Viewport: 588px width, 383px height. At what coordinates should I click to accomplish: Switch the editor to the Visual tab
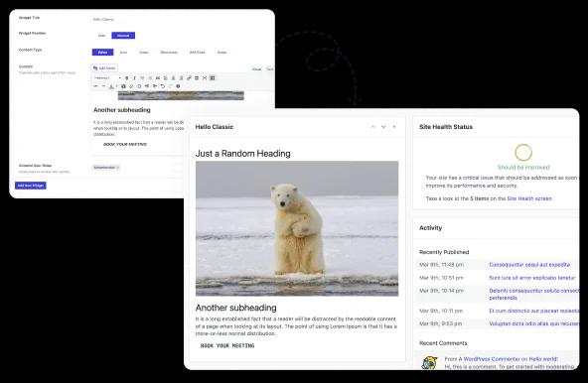coord(256,69)
